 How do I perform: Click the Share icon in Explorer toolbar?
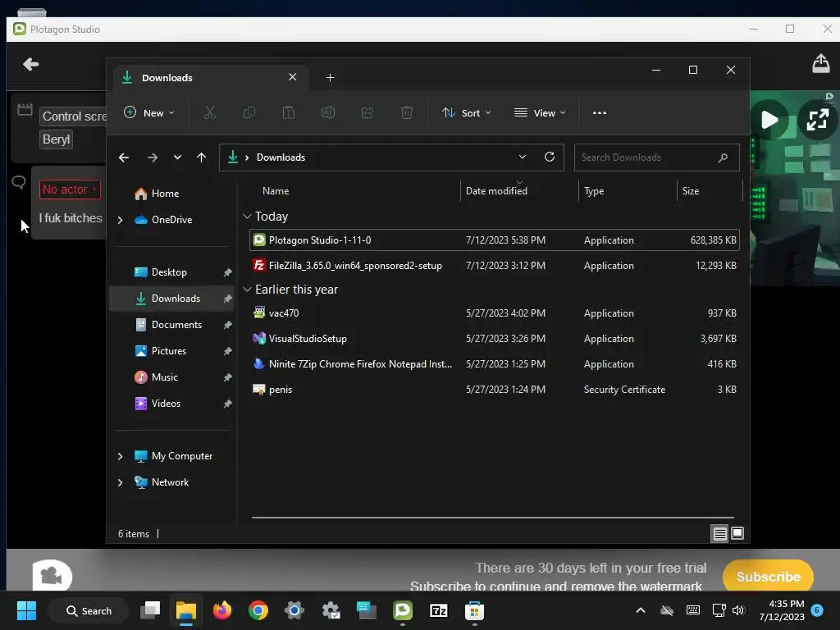click(367, 112)
